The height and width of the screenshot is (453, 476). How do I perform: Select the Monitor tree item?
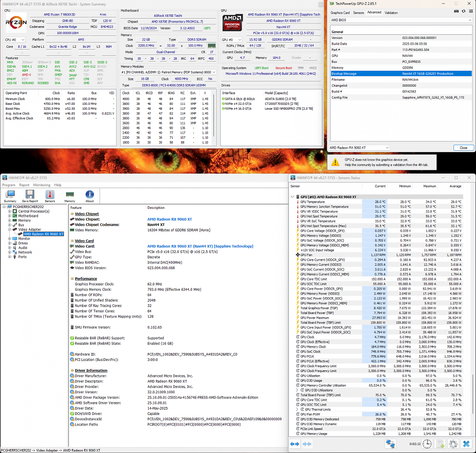pos(24,238)
